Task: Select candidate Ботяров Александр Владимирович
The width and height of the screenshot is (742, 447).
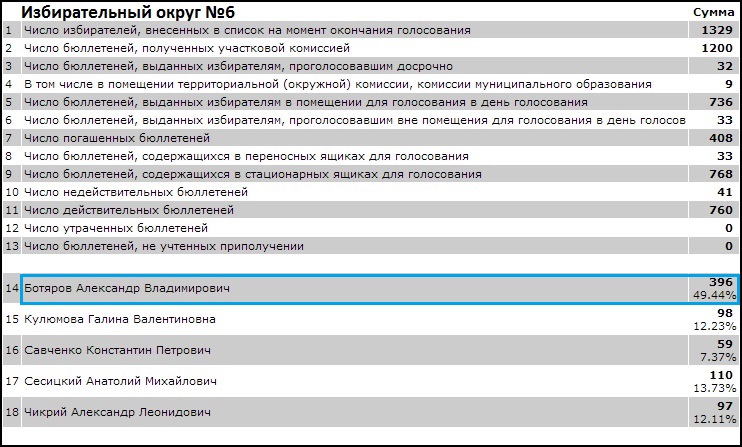Action: (x=126, y=288)
